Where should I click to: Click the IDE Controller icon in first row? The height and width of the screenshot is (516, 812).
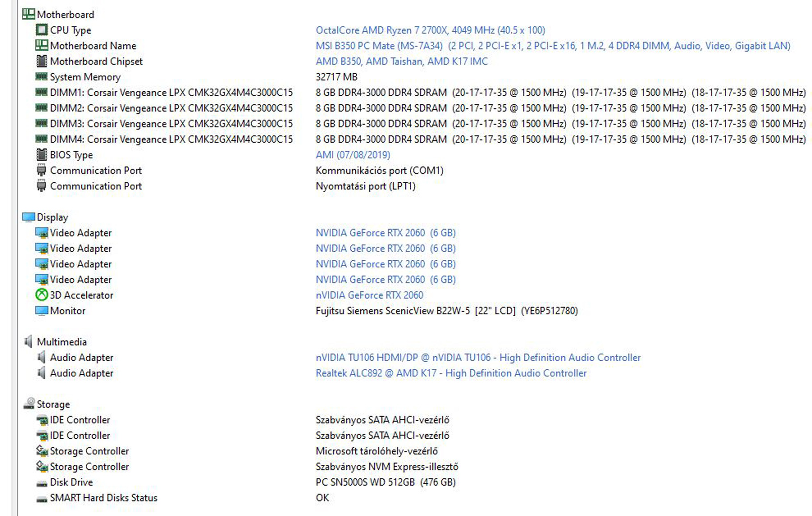tap(42, 420)
